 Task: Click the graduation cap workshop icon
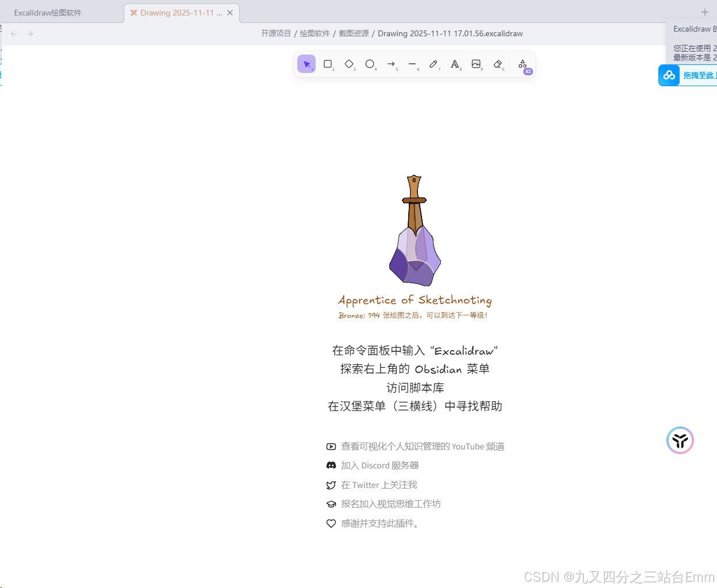pos(331,504)
